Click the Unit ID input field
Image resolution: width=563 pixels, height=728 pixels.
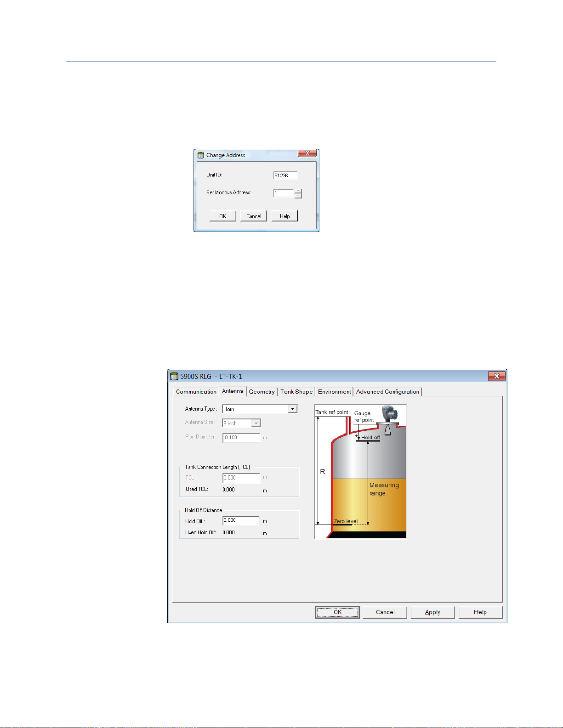click(285, 175)
